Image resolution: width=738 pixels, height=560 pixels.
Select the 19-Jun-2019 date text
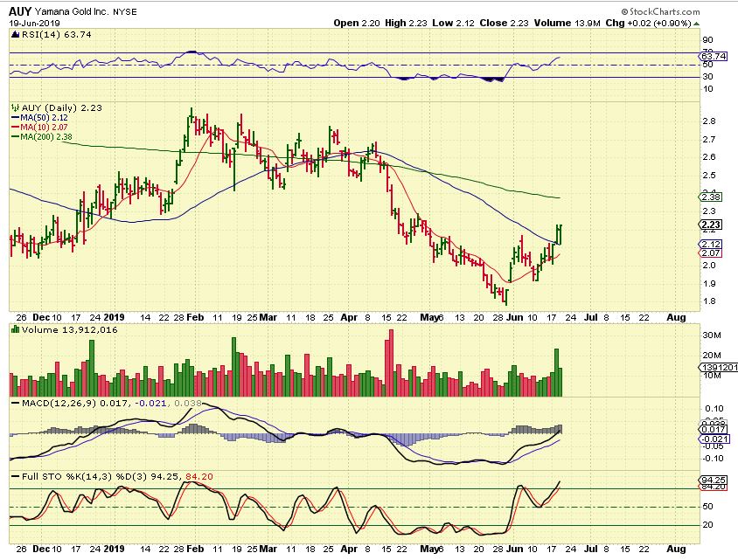click(34, 23)
